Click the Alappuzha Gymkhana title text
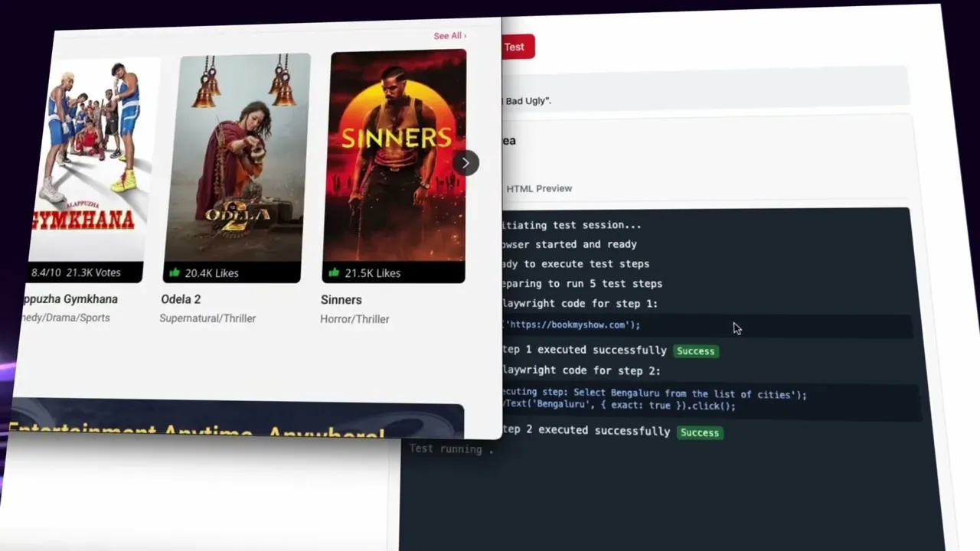 point(71,299)
